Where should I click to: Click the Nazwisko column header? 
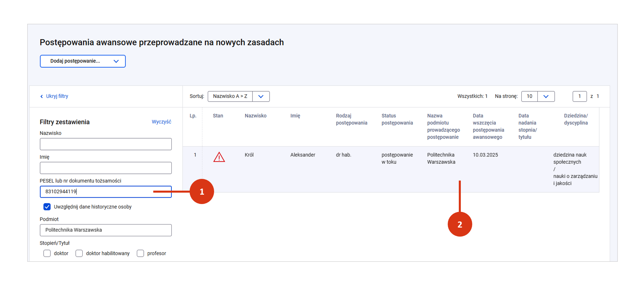pyautogui.click(x=255, y=116)
